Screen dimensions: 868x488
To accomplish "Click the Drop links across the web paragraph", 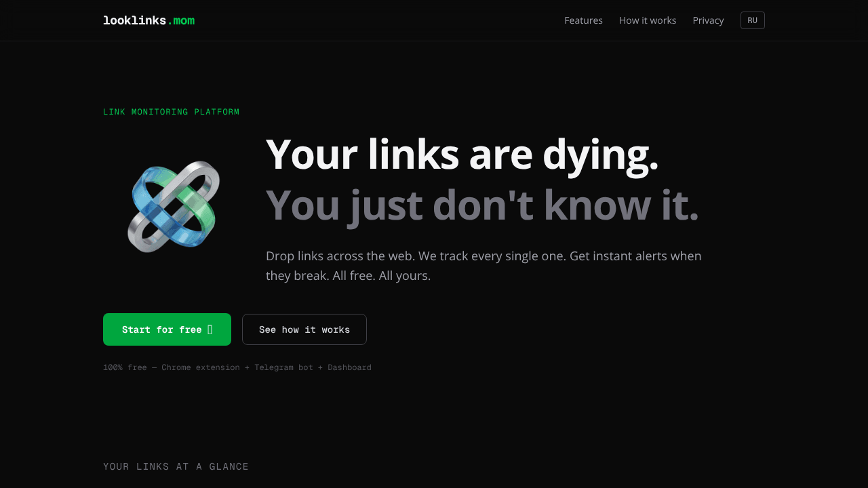I will 484,266.
